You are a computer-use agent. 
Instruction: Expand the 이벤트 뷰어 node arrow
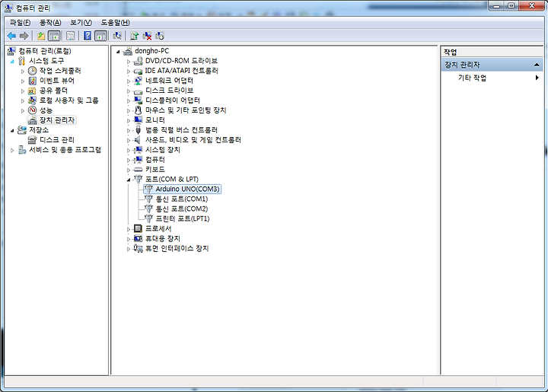(x=23, y=81)
